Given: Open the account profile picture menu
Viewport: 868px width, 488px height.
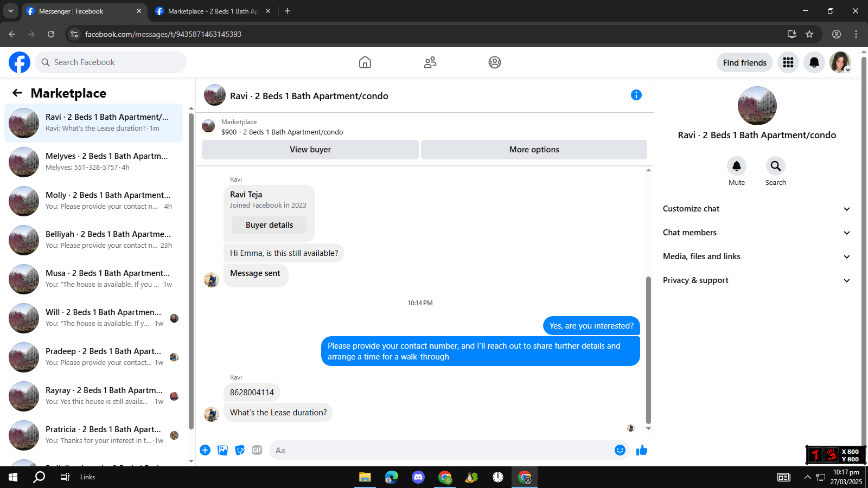Looking at the screenshot, I should (x=840, y=62).
